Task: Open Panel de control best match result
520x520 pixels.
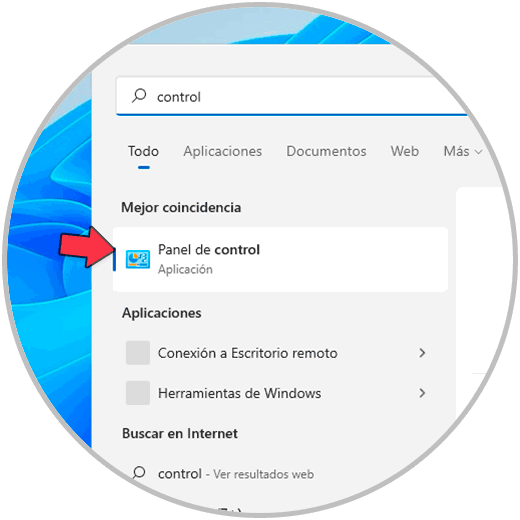Action: tap(280, 259)
